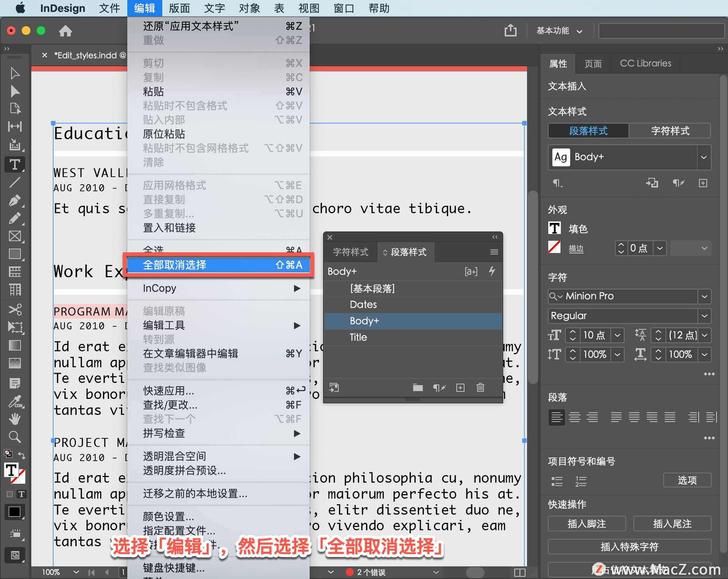The height and width of the screenshot is (579, 728).
Task: Click the share/export icon
Action: [x=510, y=30]
